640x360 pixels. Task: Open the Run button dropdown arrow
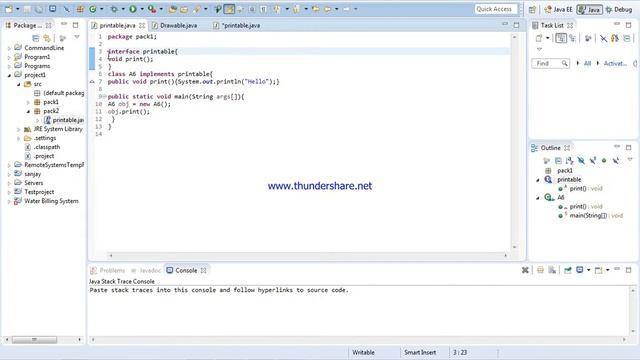(142, 9)
